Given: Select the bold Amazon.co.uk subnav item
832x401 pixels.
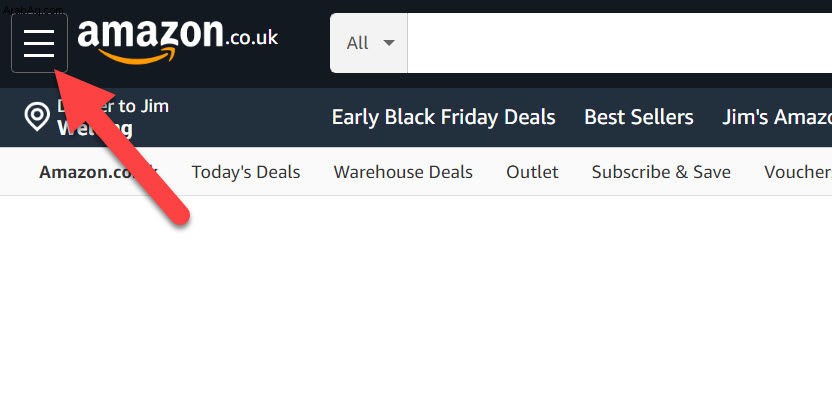Looking at the screenshot, I should pyautogui.click(x=98, y=172).
